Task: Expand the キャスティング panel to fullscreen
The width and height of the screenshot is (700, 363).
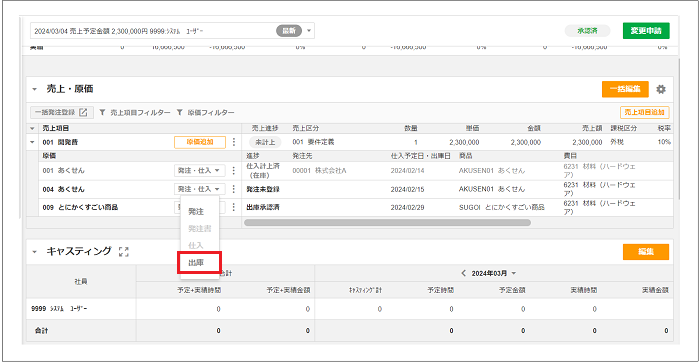Action: 124,251
